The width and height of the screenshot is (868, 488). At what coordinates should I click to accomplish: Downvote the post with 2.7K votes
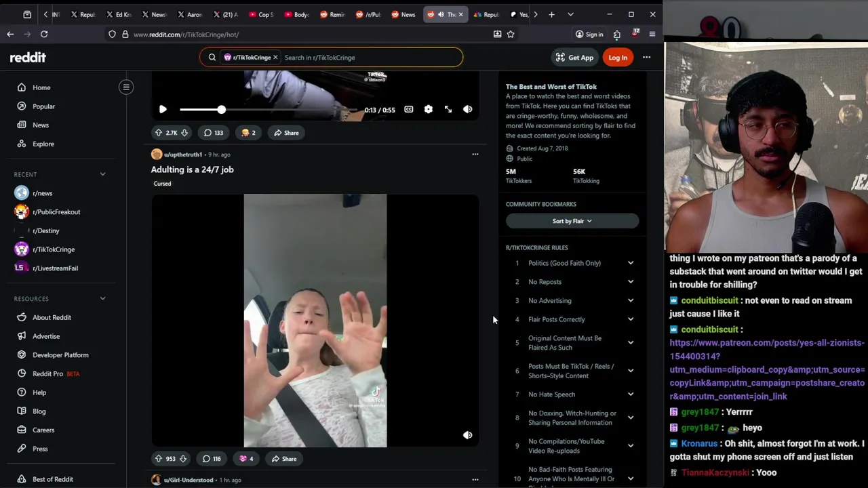coord(184,133)
